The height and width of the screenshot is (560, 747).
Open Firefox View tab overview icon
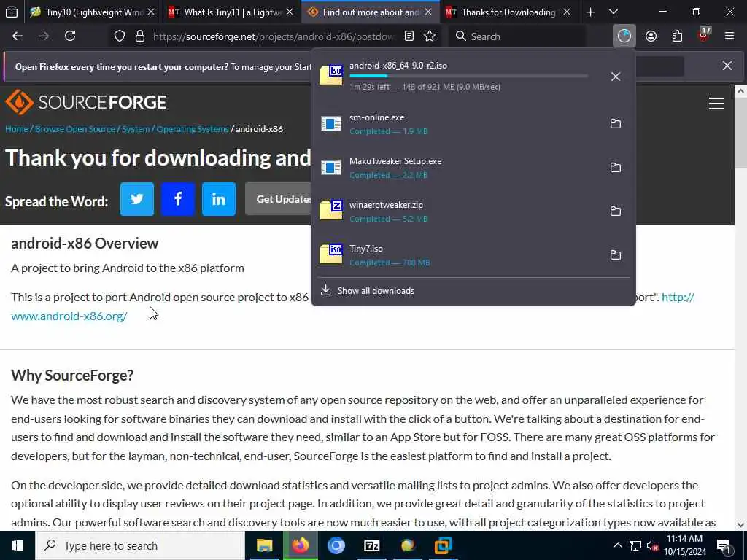point(12,12)
